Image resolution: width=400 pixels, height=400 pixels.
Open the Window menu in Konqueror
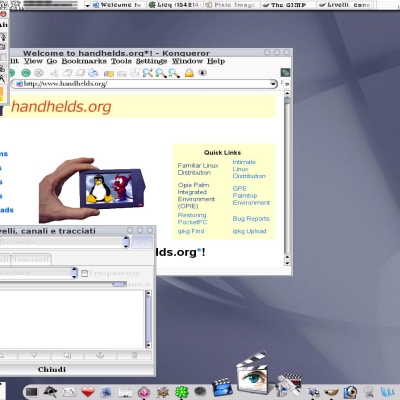187,61
